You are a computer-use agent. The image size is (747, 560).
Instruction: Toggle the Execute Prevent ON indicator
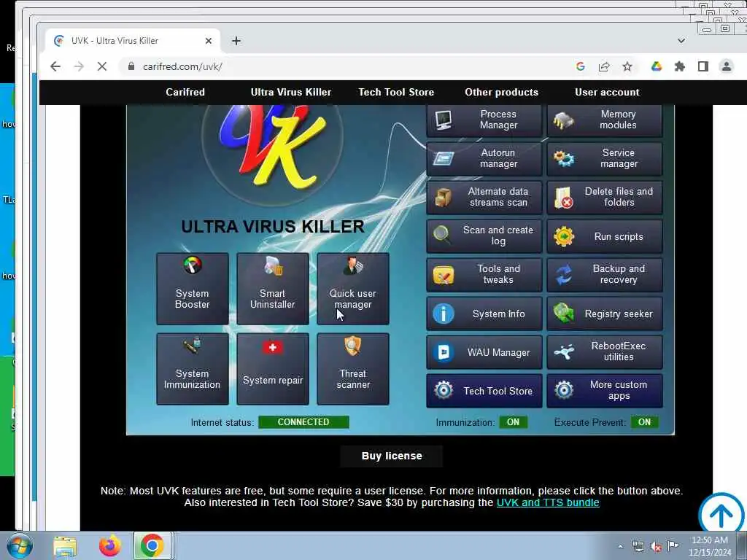click(x=644, y=422)
